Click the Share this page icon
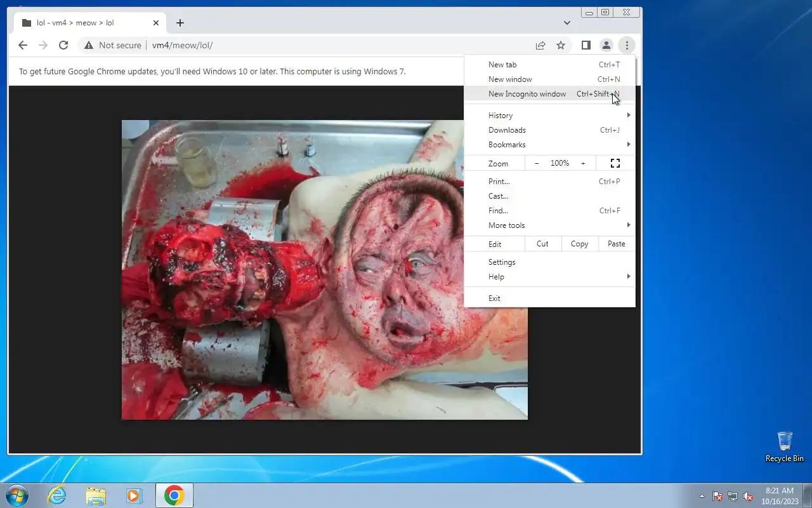This screenshot has width=812, height=508. pos(540,45)
